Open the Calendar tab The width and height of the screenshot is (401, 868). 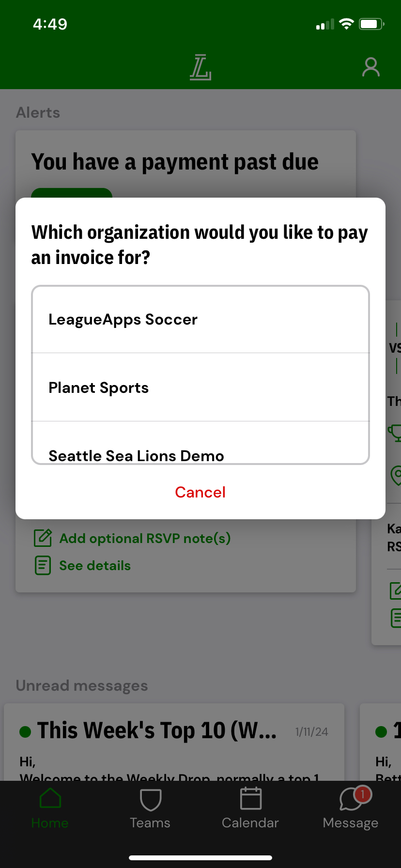(250, 807)
